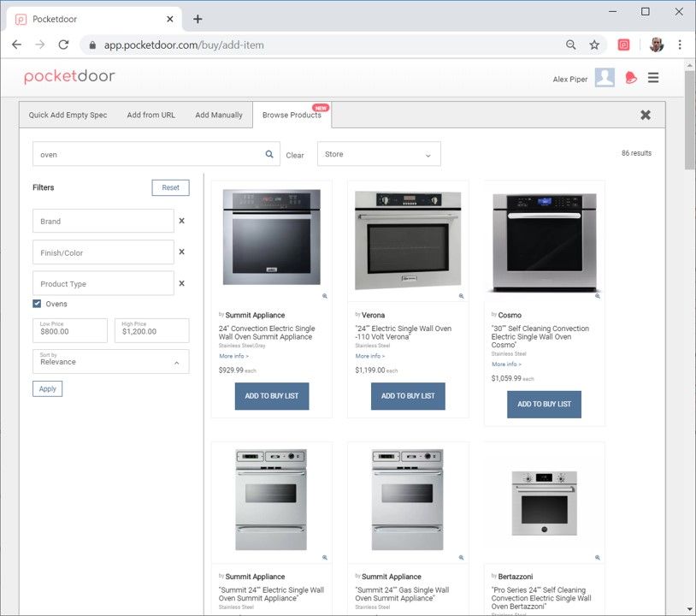The width and height of the screenshot is (696, 616).
Task: Open the Finish/Color filter field
Action: pyautogui.click(x=103, y=252)
